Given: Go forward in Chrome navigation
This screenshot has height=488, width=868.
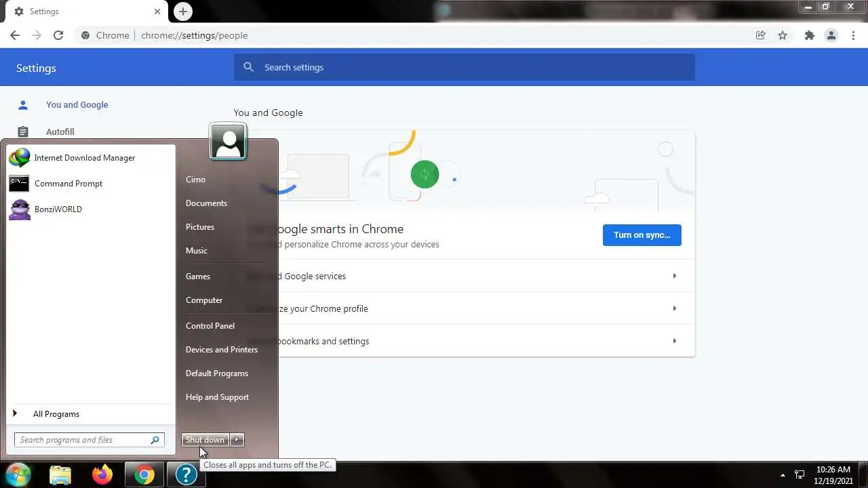Looking at the screenshot, I should tap(37, 35).
